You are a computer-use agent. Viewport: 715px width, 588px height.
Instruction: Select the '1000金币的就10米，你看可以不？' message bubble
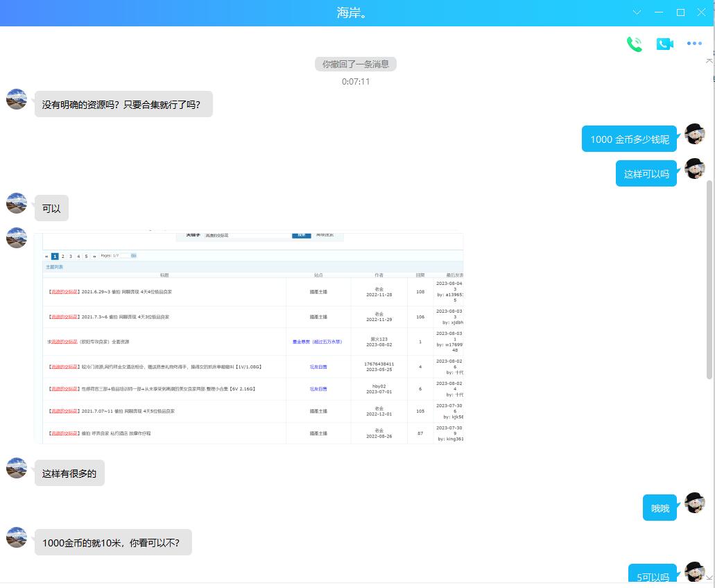tap(113, 543)
